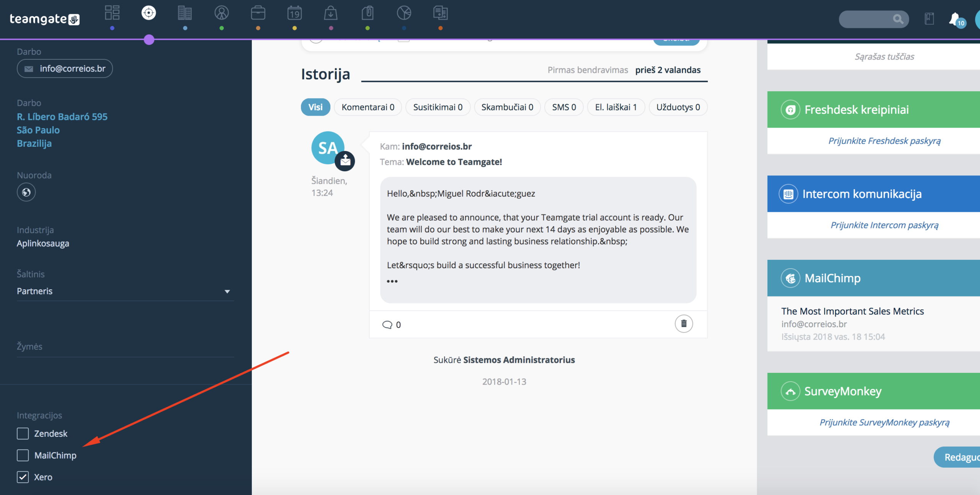Image resolution: width=980 pixels, height=495 pixels.
Task: Uncheck the Xero integration checkbox
Action: [23, 477]
